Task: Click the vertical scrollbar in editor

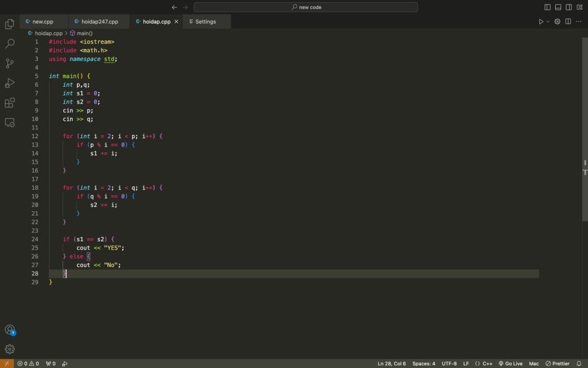Action: [585, 129]
